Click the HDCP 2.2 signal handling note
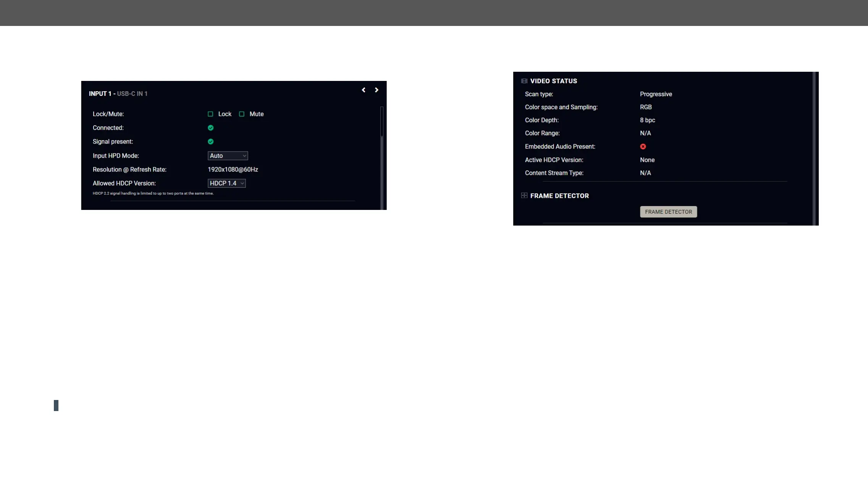Viewport: 868px width, 487px height. coord(153,194)
